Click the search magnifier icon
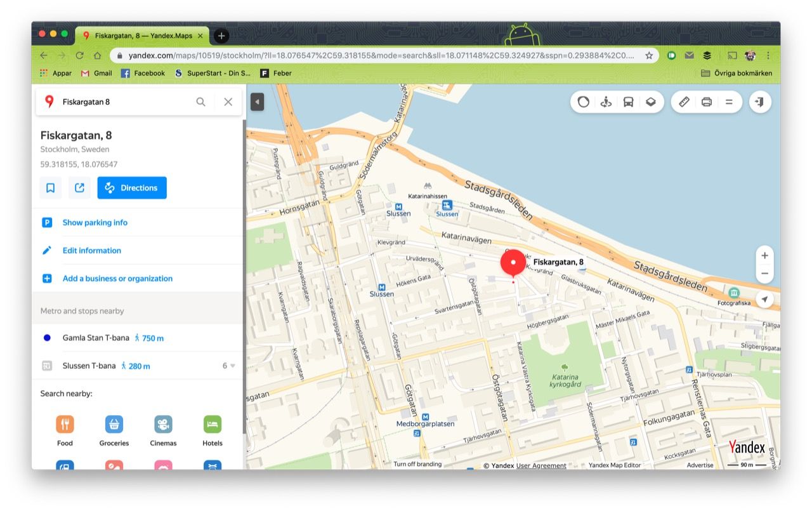Image resolution: width=812 pixels, height=511 pixels. pos(200,102)
